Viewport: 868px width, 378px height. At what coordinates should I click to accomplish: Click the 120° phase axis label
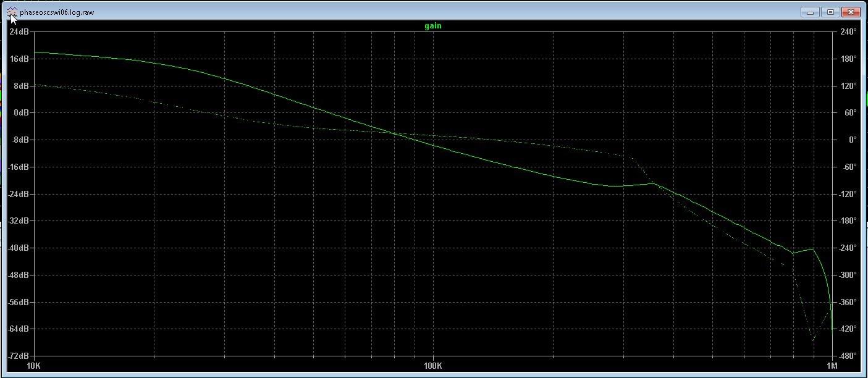tap(848, 86)
